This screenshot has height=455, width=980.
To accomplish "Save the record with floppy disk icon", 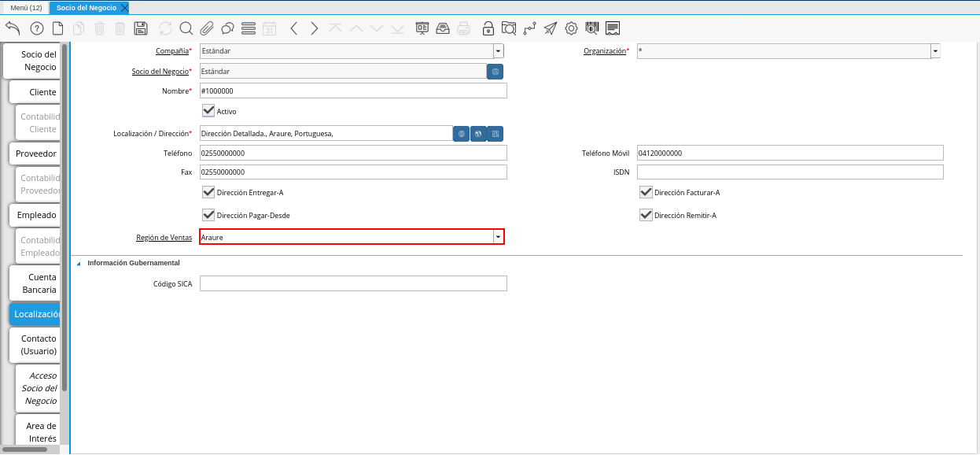I will 141,29.
